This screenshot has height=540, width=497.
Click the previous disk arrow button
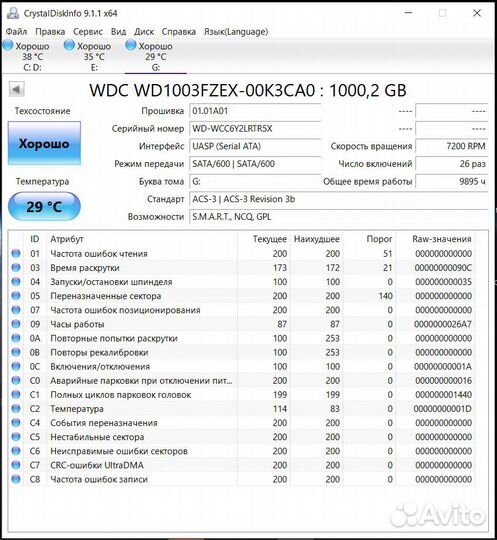pos(17,89)
